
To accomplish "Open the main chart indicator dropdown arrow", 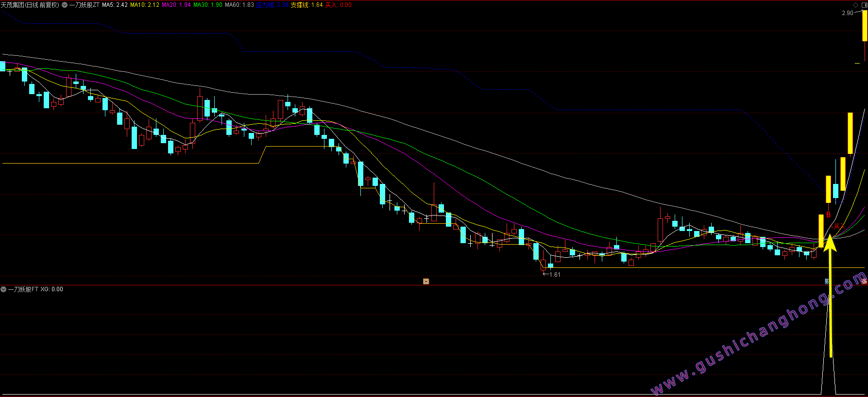I will 65,5.
